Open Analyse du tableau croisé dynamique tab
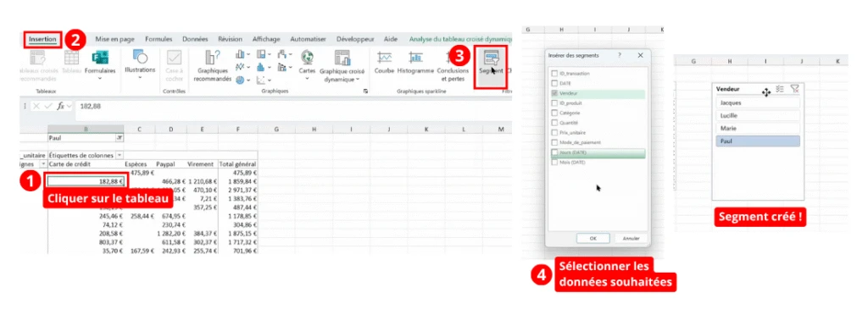 pos(460,39)
